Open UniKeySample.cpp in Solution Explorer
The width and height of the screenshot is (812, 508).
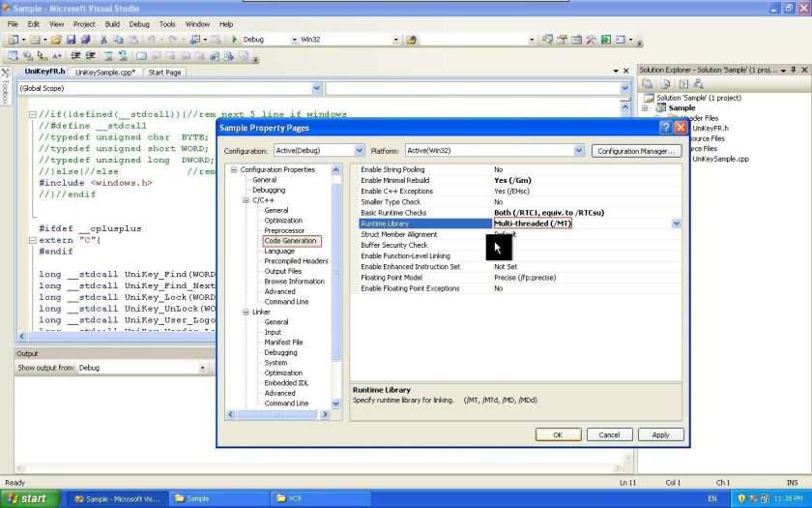tap(721, 159)
